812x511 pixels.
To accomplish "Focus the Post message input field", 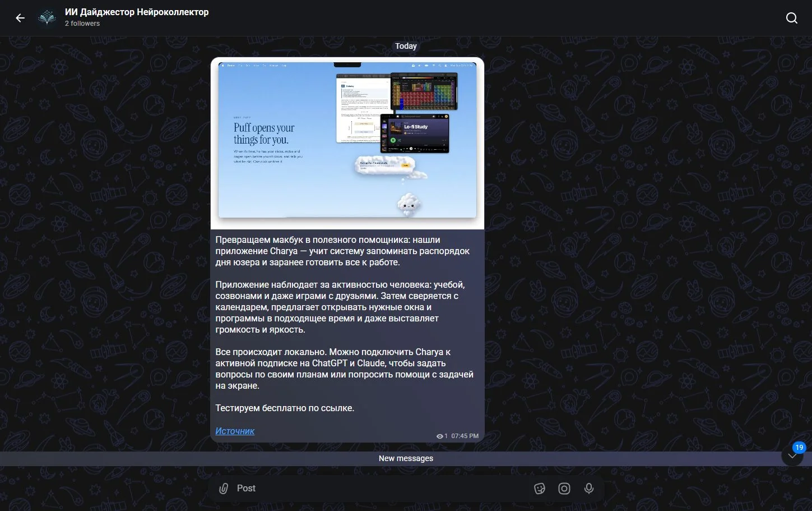I will pos(381,489).
